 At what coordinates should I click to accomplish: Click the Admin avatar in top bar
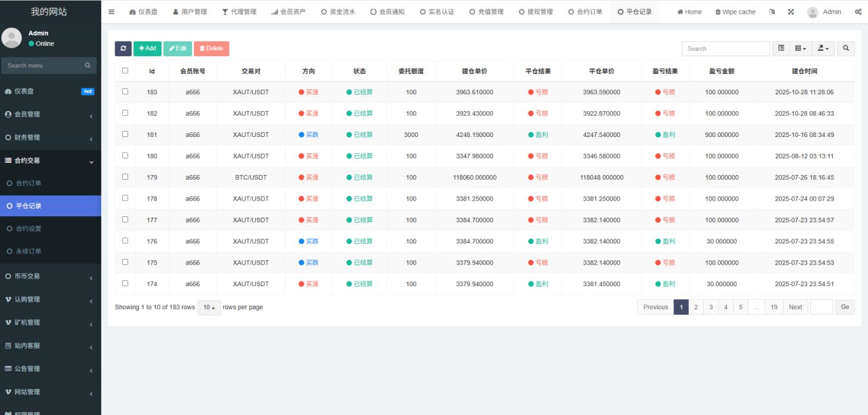812,12
